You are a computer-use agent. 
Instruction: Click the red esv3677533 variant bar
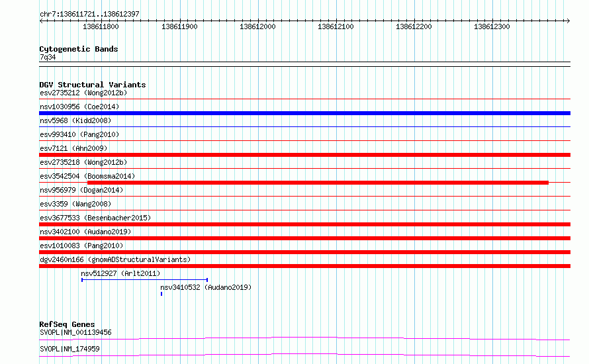304,224
